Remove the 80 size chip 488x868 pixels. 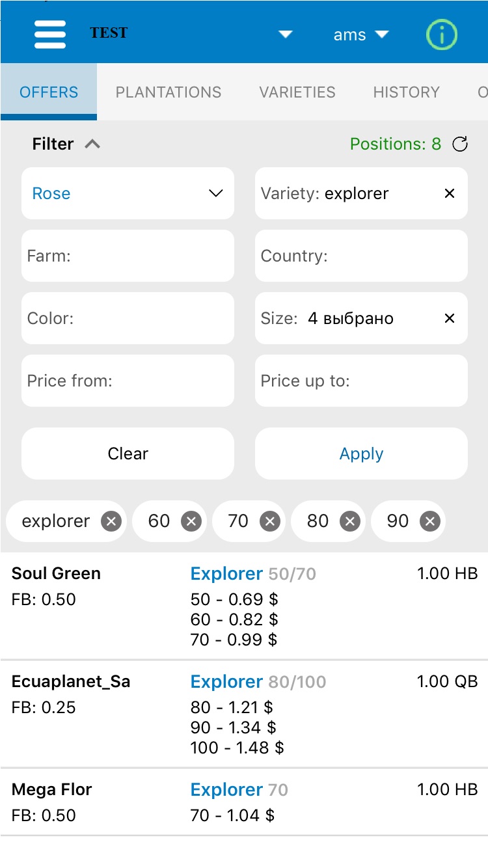[x=350, y=521]
